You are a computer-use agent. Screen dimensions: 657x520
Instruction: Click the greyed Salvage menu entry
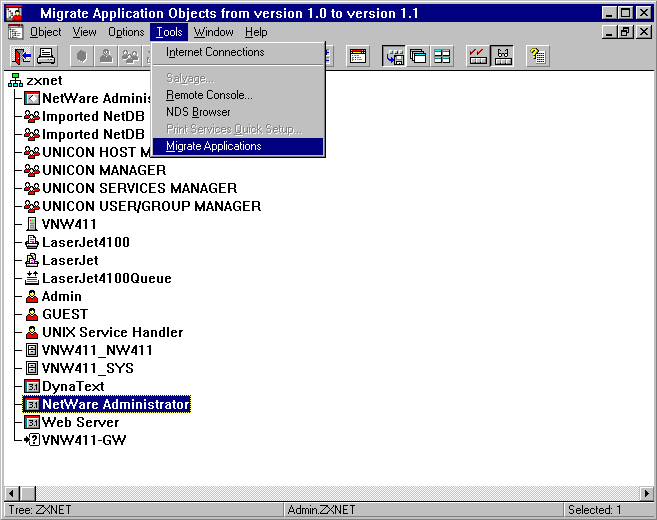238,78
